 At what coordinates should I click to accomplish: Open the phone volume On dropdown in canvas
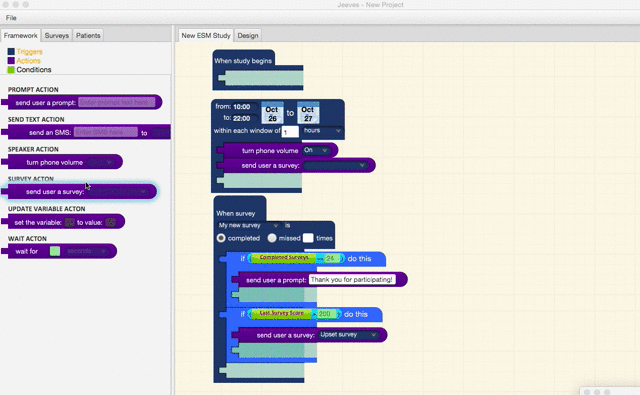pyautogui.click(x=316, y=150)
